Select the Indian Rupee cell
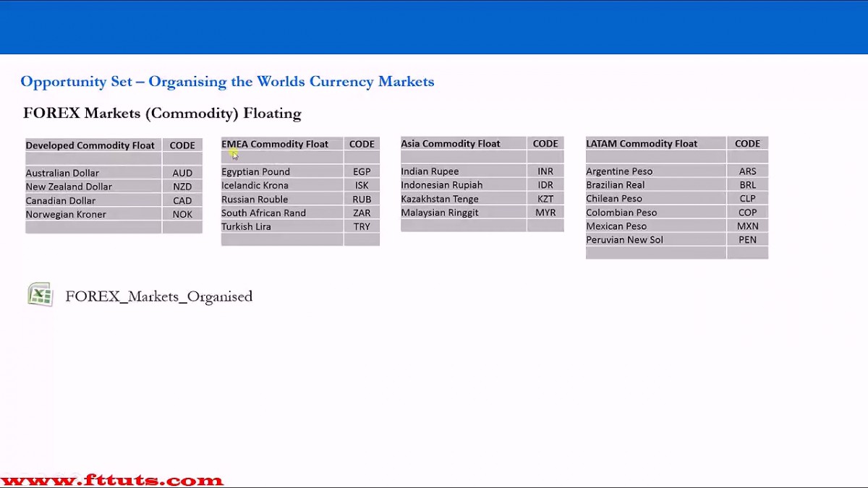Image resolution: width=868 pixels, height=488 pixels. (463, 171)
